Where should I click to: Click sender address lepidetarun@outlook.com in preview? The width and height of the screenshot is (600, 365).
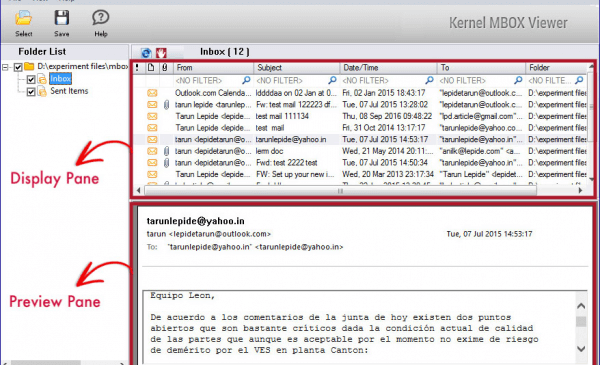[220, 234]
